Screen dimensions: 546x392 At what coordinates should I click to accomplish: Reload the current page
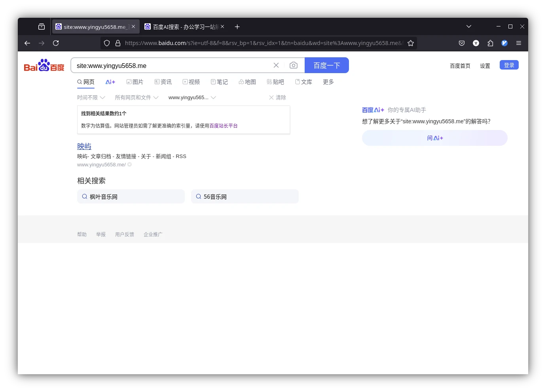[x=56, y=43]
